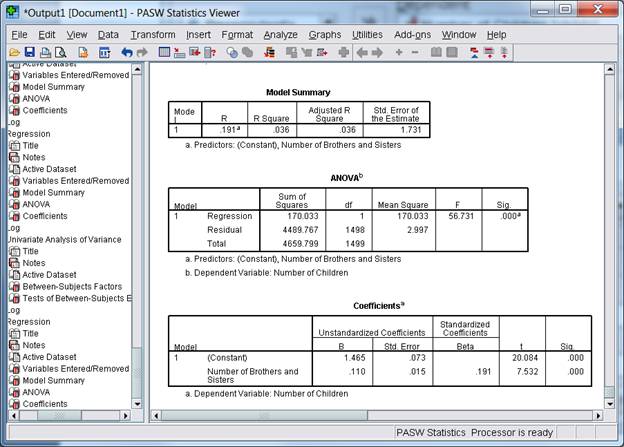
Task: Open the File menu
Action: point(19,35)
